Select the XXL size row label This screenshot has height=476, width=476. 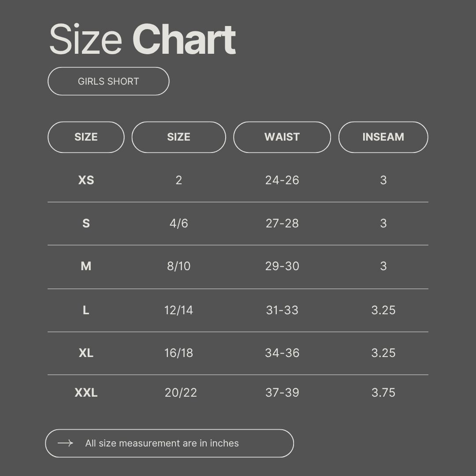pos(86,393)
